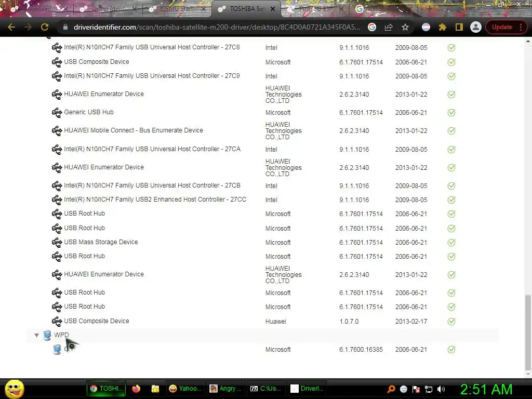This screenshot has height=399, width=532.
Task: Open the file folder taskbar icon
Action: coord(155,389)
